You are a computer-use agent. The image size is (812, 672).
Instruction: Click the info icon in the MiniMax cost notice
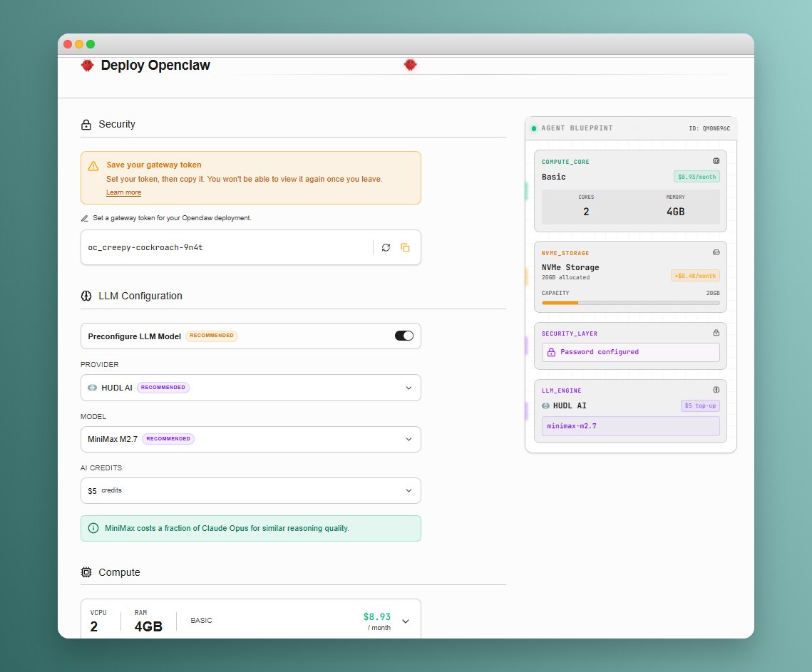pos(93,528)
